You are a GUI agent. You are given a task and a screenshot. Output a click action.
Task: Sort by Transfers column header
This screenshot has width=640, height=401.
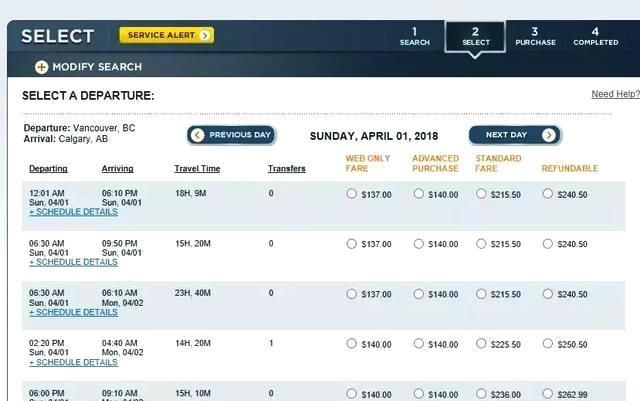[x=287, y=169]
